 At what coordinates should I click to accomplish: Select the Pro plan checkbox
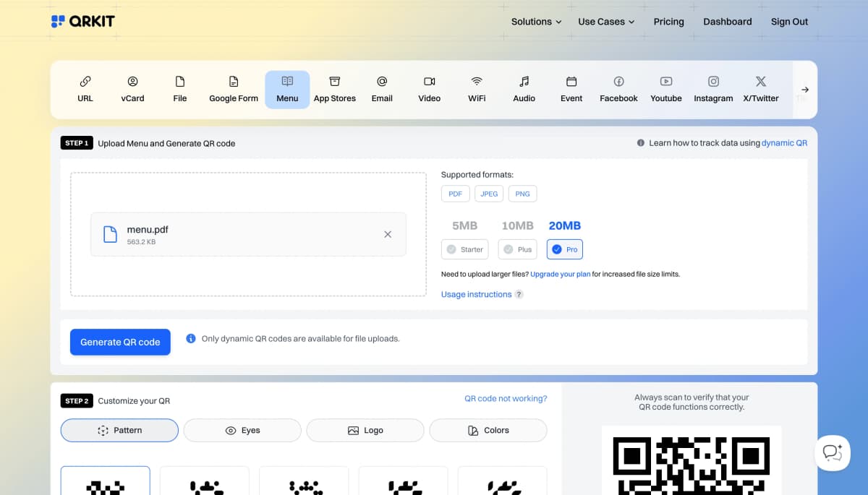(556, 249)
